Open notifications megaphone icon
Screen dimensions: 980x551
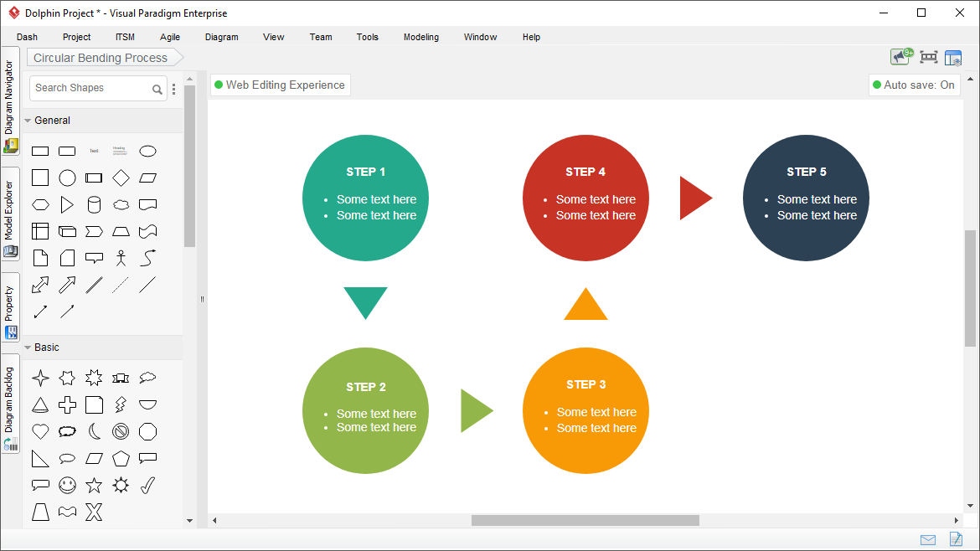(x=901, y=57)
